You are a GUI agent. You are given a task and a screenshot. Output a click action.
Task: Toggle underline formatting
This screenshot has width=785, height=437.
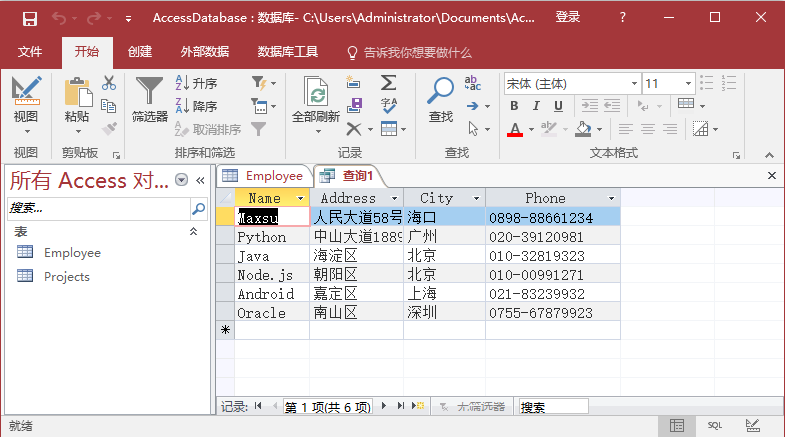558,106
